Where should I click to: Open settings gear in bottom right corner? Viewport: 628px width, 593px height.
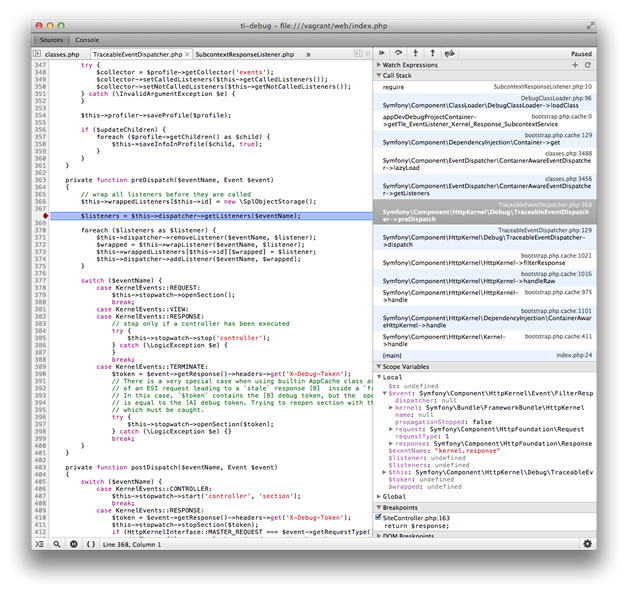[587, 543]
